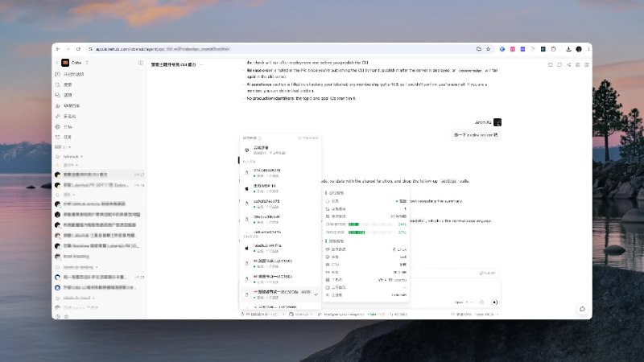Viewport: 644px width, 362px height.
Task: Select the ca9afa24c378 device
Action: tap(280, 204)
